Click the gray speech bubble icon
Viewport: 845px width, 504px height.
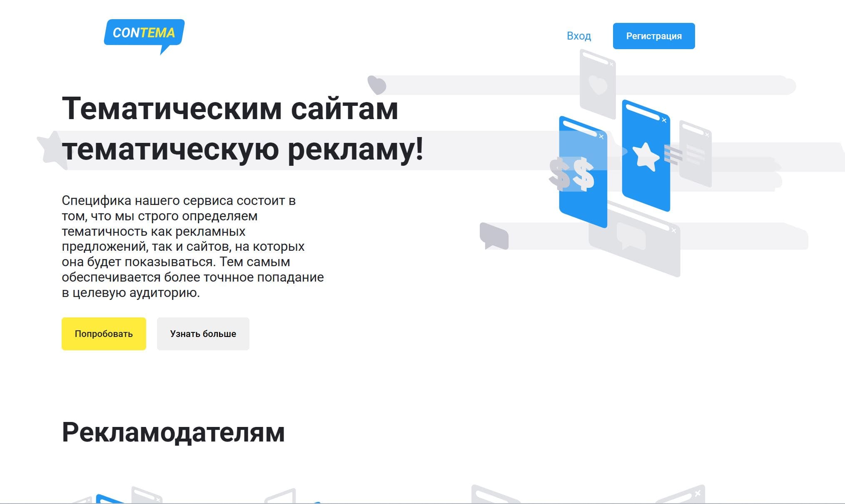[494, 236]
